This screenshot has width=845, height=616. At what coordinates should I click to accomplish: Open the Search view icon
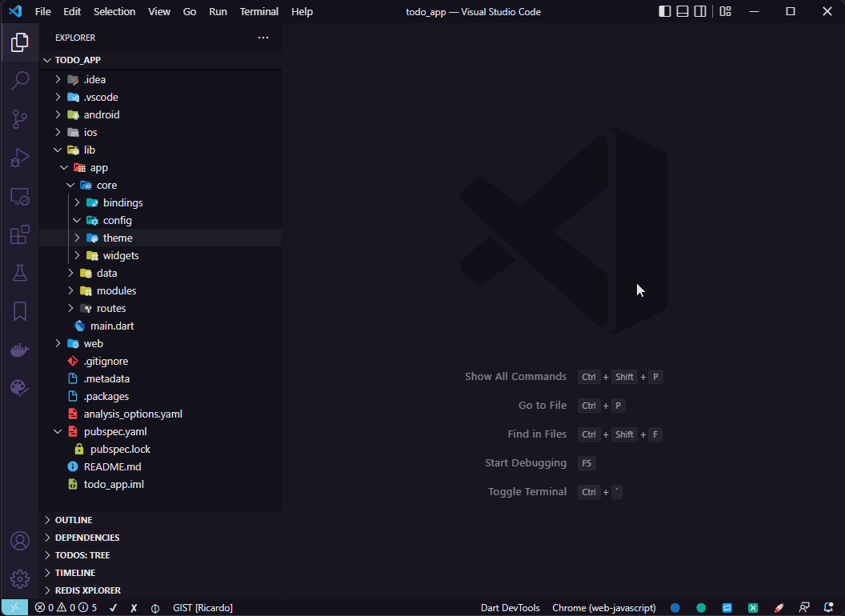(x=19, y=81)
